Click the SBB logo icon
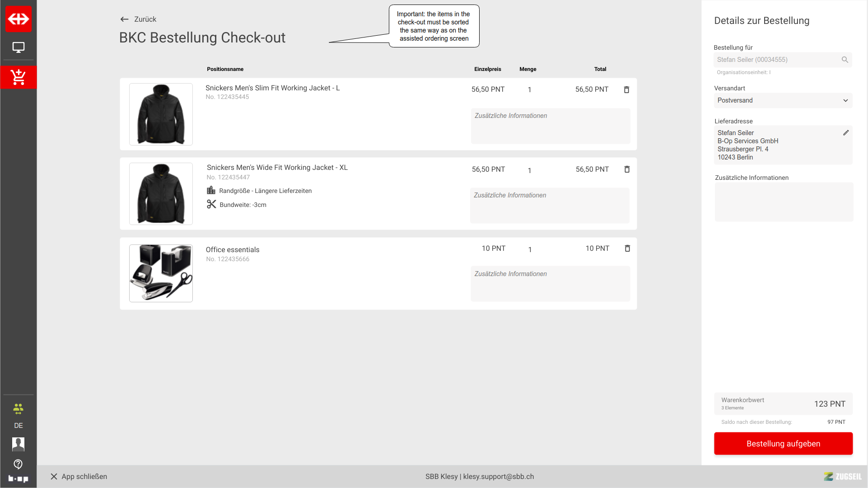The image size is (868, 488). 19,19
